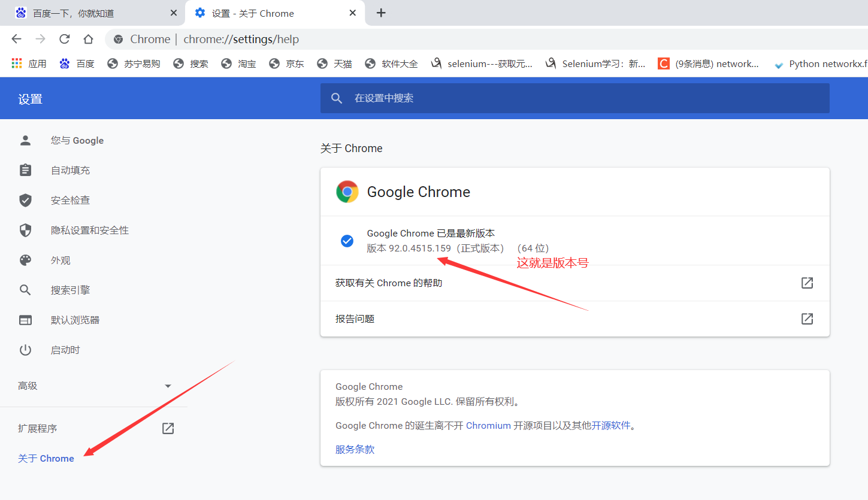Viewport: 868px width, 500px height.
Task: Open the 开源软件 link
Action: (611, 426)
